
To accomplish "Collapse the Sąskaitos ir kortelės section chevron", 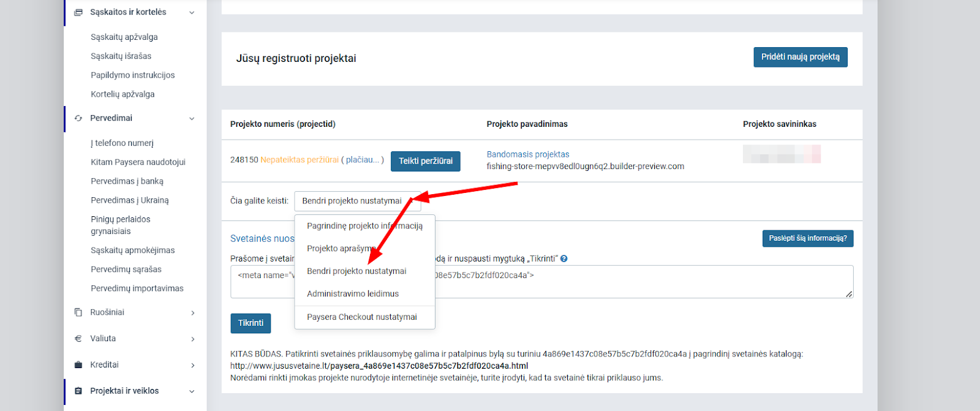I will click(x=192, y=13).
